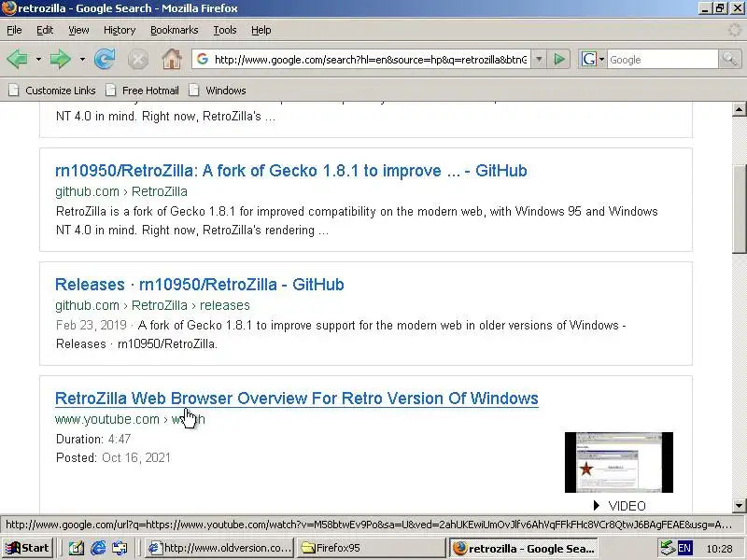This screenshot has width=747, height=560.
Task: Click the Google search box in toolbar
Action: [662, 60]
